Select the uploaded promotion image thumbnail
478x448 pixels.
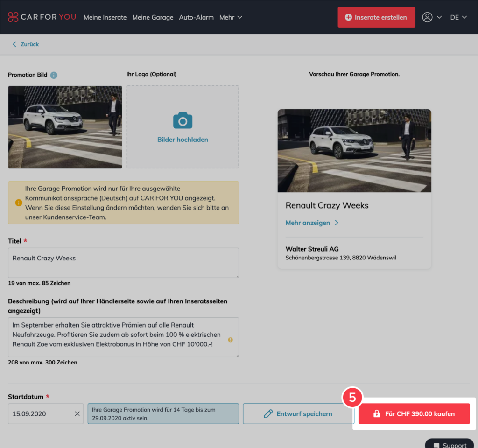coord(65,127)
